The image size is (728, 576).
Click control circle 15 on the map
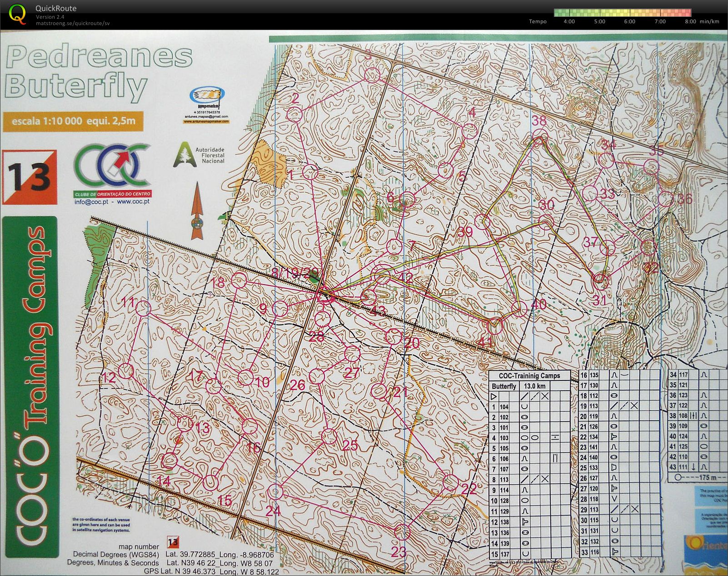tap(210, 482)
